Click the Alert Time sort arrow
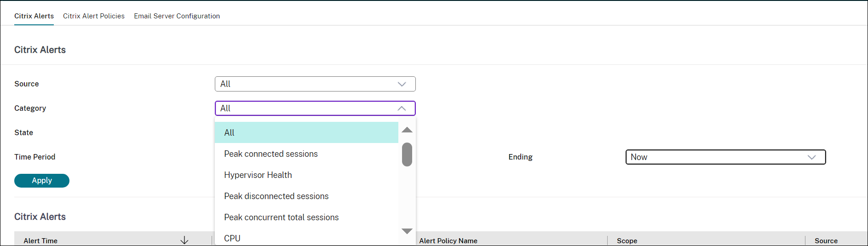The width and height of the screenshot is (868, 246). pos(184,240)
